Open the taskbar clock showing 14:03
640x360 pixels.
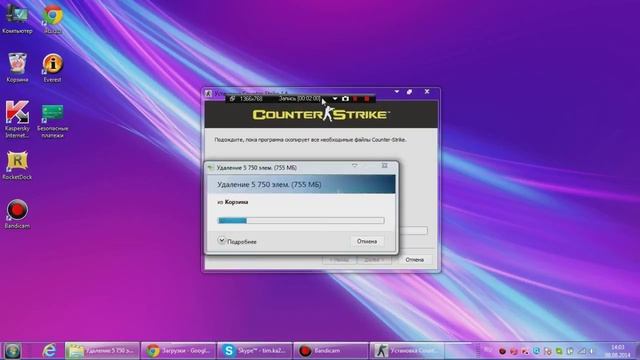tap(618, 351)
